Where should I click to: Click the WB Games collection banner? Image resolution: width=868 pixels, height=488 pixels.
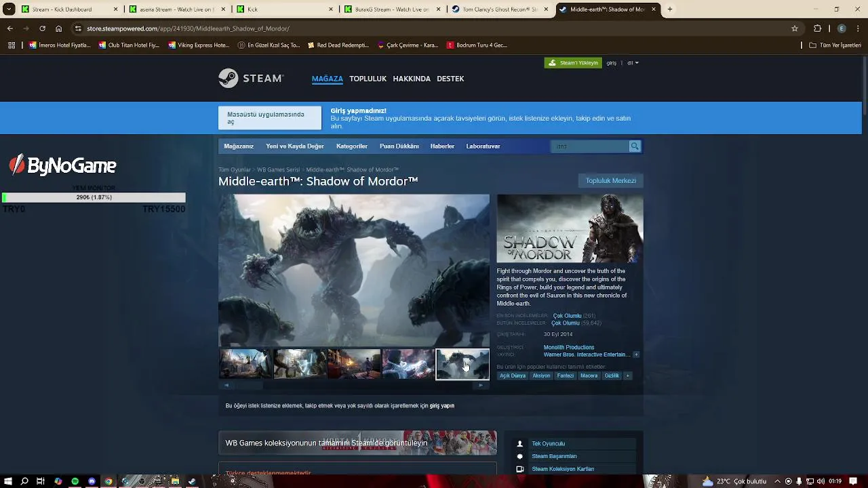(357, 443)
